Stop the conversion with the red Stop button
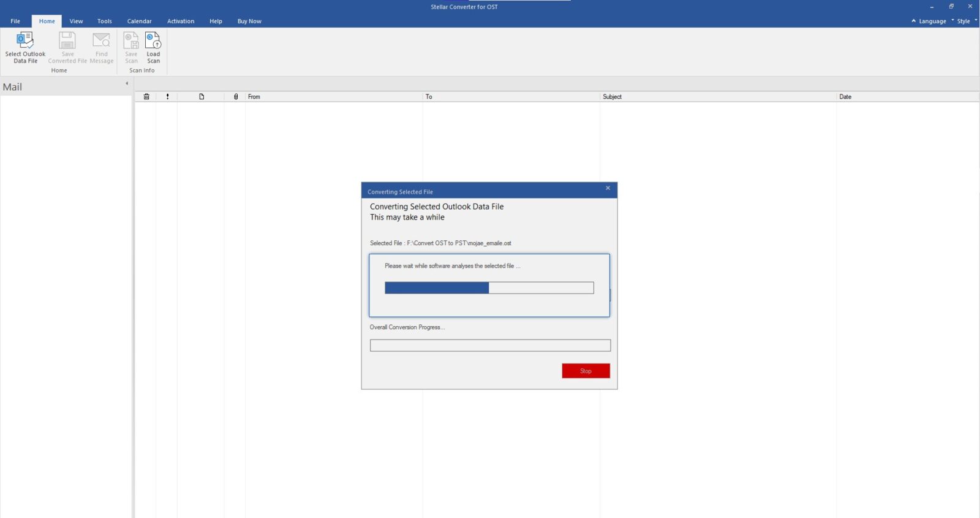This screenshot has height=518, width=980. pos(586,371)
